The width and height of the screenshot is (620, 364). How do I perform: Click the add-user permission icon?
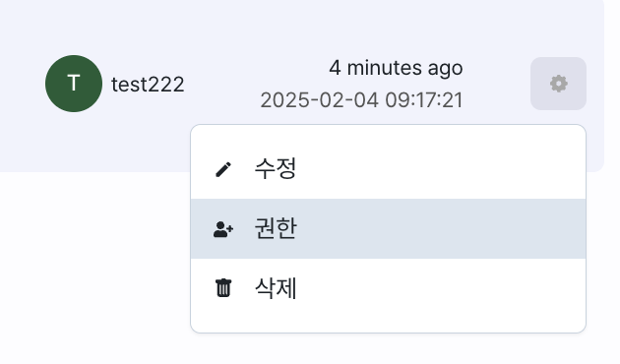pos(223,229)
